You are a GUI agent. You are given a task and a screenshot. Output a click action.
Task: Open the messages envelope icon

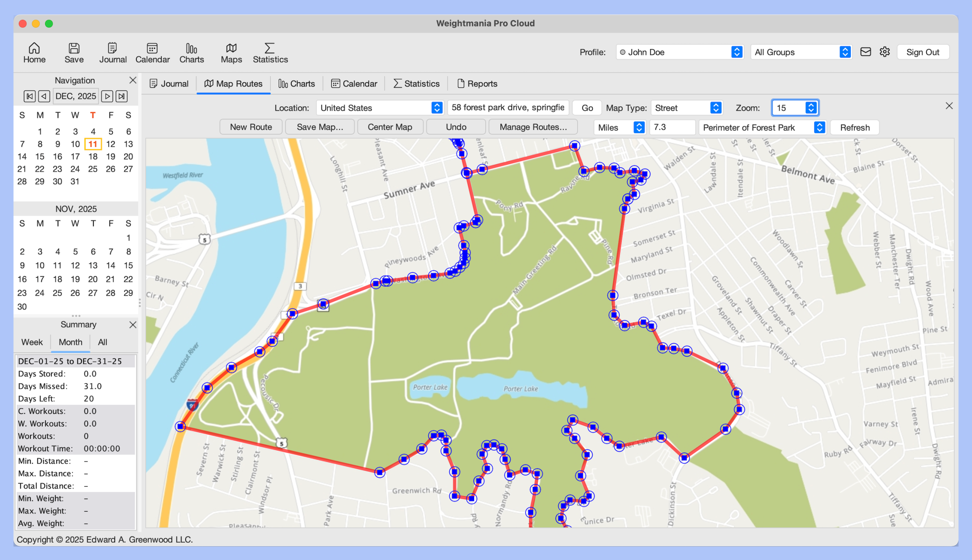tap(865, 52)
